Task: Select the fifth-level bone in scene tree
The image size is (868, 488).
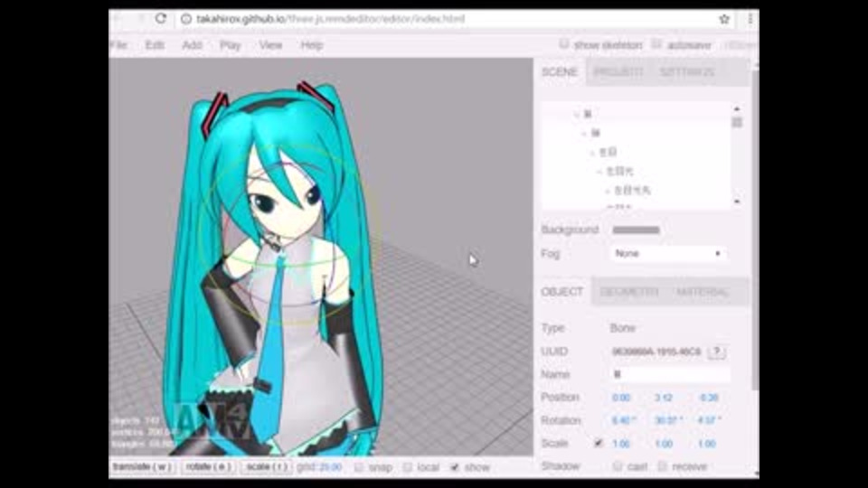Action: (632, 191)
